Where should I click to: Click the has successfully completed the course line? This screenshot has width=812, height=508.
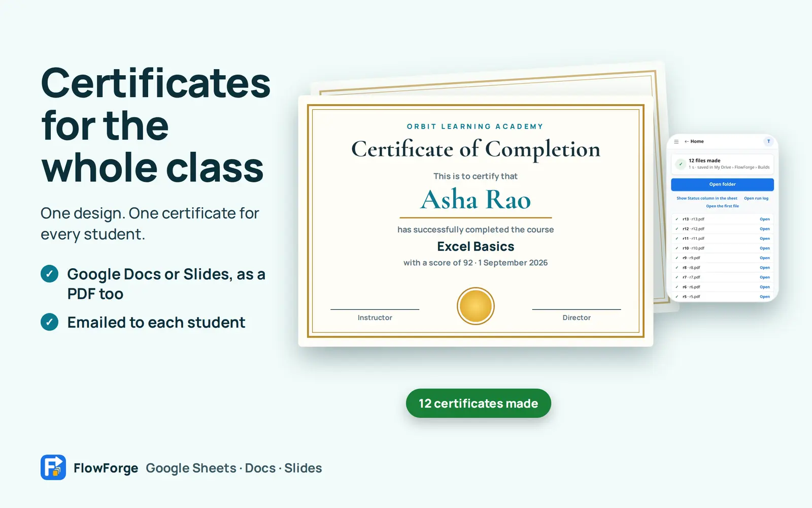coord(476,230)
